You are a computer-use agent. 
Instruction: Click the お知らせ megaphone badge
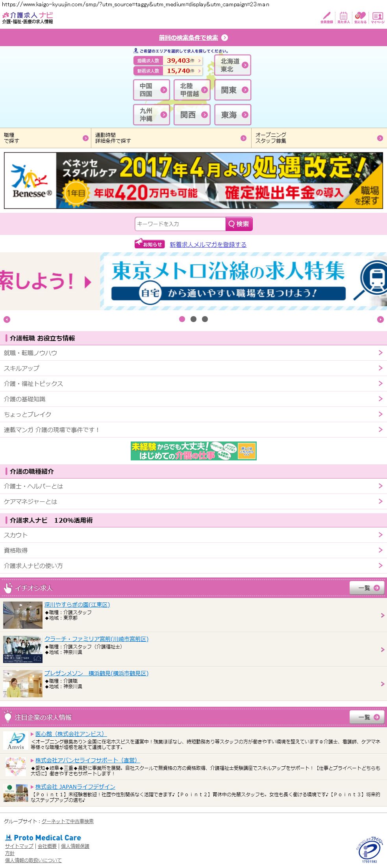click(x=150, y=244)
